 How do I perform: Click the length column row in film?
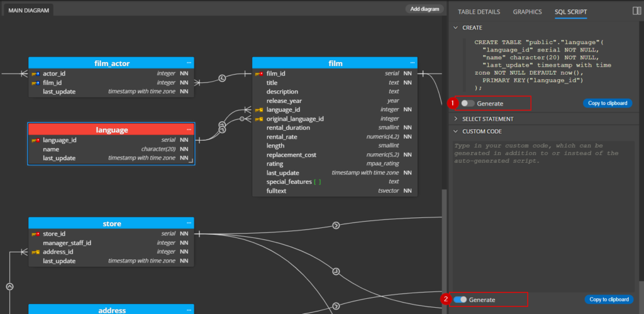coord(335,146)
